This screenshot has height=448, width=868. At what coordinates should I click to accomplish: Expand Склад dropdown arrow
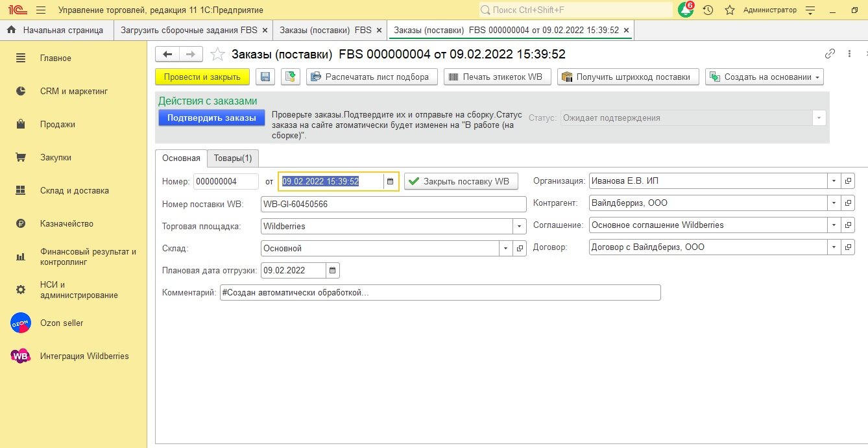click(x=505, y=249)
